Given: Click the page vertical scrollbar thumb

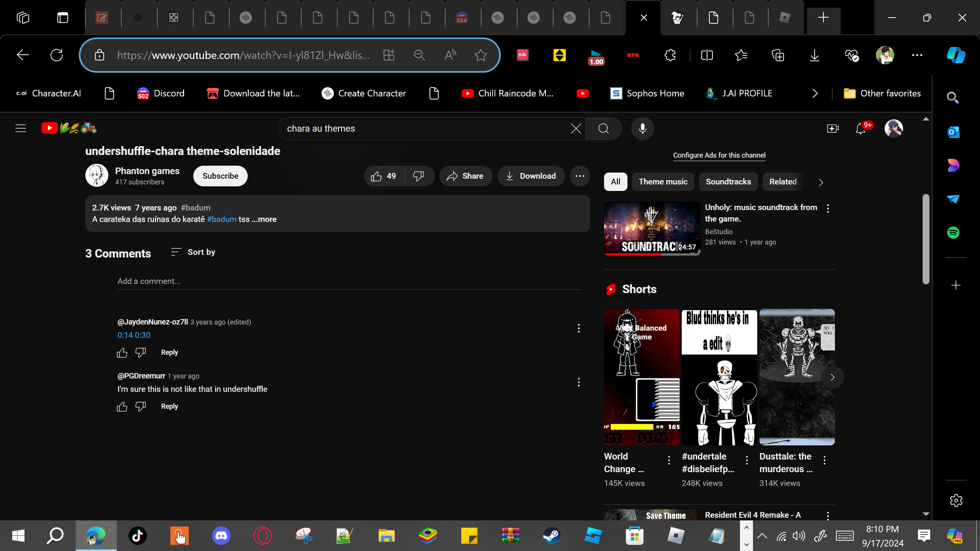Looking at the screenshot, I should (926, 239).
